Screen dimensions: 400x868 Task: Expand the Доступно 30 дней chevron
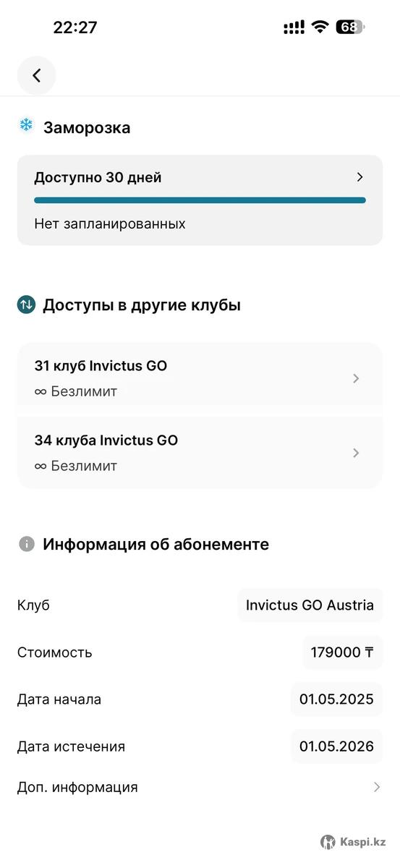360,177
